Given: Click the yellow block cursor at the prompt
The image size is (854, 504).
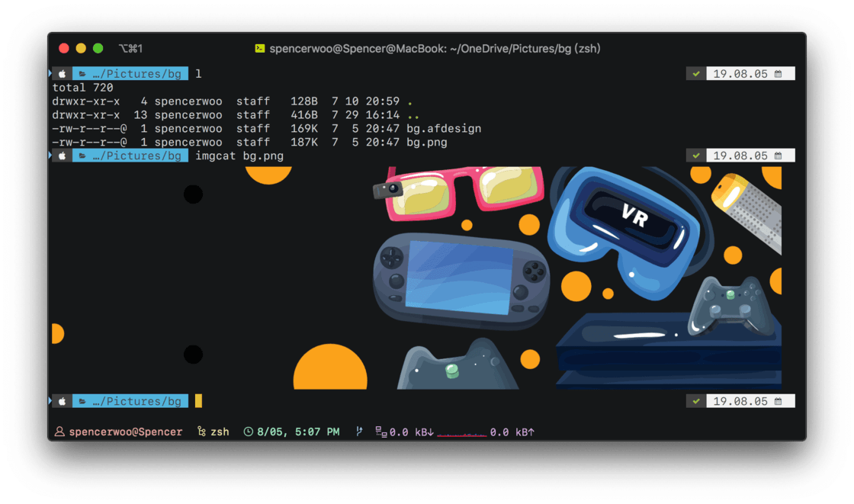Looking at the screenshot, I should pyautogui.click(x=198, y=401).
